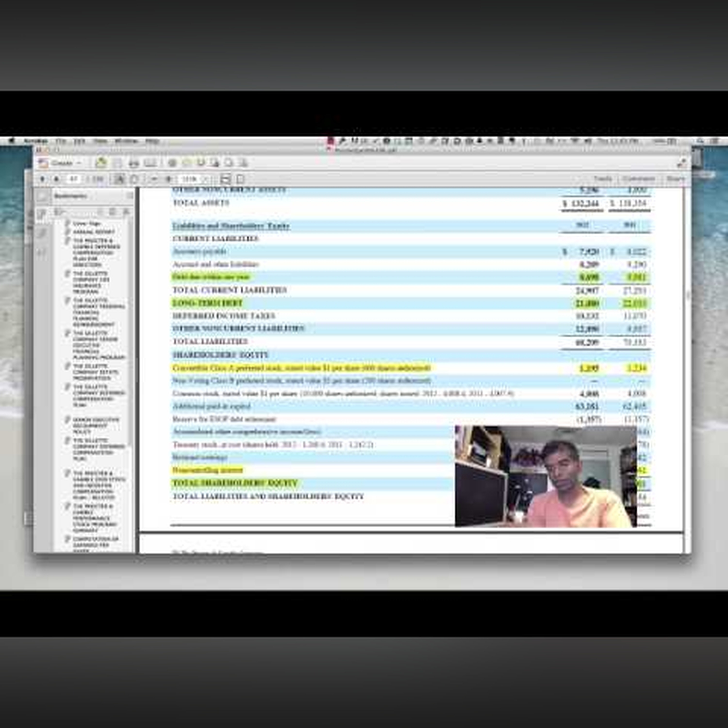Open the Deferred Compensation Plan for Directors bookmark
Image resolution: width=728 pixels, height=728 pixels.
click(x=97, y=252)
